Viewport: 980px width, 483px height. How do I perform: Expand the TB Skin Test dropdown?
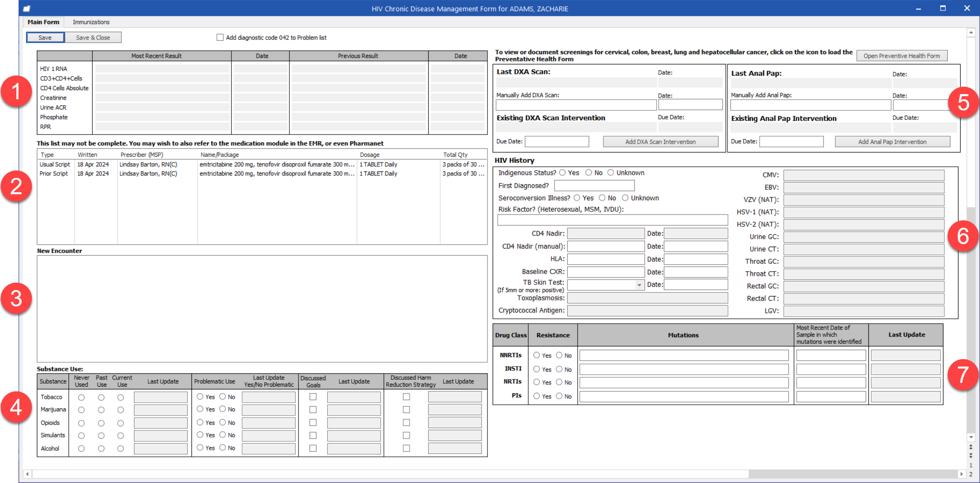pyautogui.click(x=639, y=285)
